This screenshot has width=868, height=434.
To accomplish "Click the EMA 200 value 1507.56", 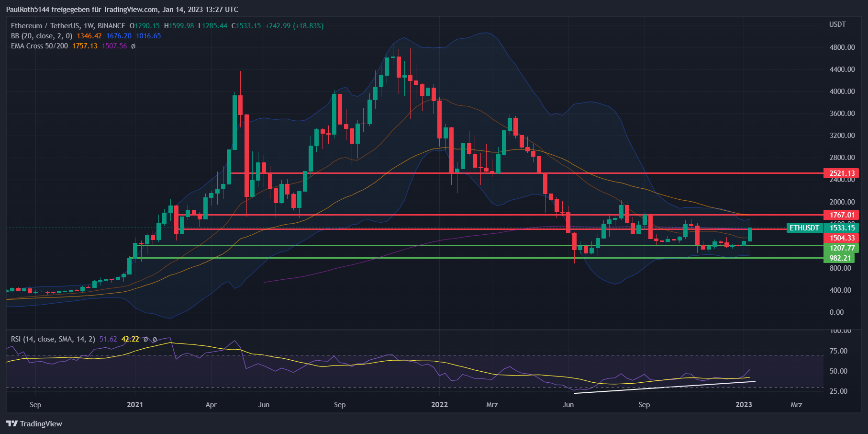I will click(x=114, y=46).
